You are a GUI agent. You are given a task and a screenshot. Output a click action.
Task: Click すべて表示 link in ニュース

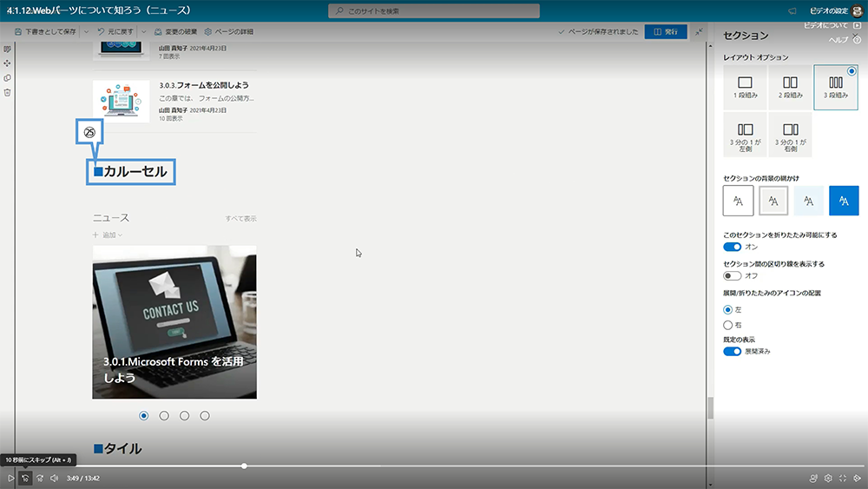(x=240, y=219)
